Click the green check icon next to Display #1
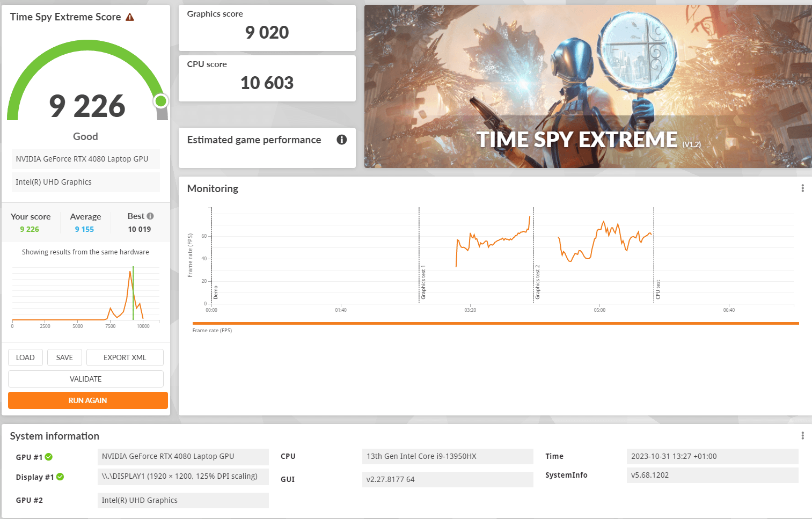Image resolution: width=812 pixels, height=519 pixels. pyautogui.click(x=60, y=477)
